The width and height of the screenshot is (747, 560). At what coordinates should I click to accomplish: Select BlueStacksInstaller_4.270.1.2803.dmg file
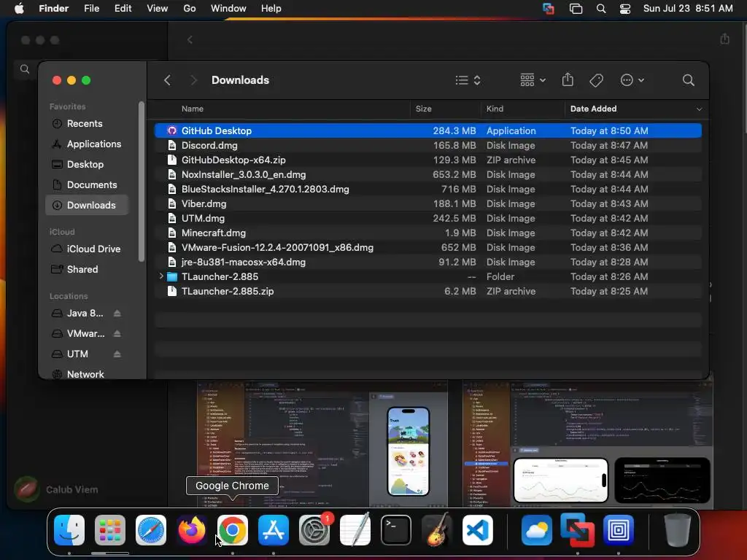tap(427, 189)
